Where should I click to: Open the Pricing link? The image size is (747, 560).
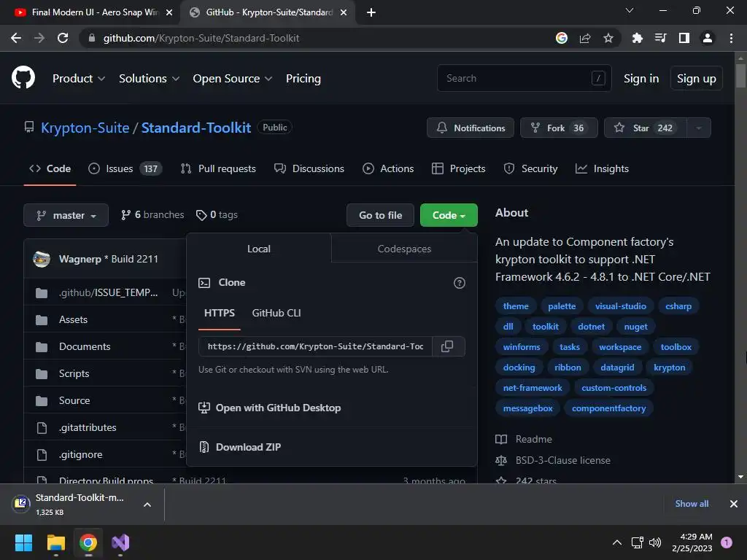pyautogui.click(x=303, y=79)
